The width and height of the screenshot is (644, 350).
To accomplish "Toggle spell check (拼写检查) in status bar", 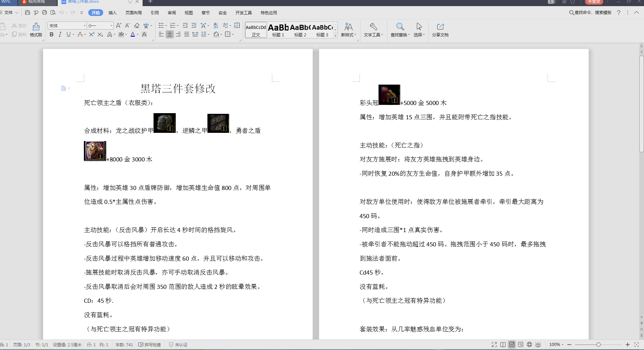I will 150,345.
